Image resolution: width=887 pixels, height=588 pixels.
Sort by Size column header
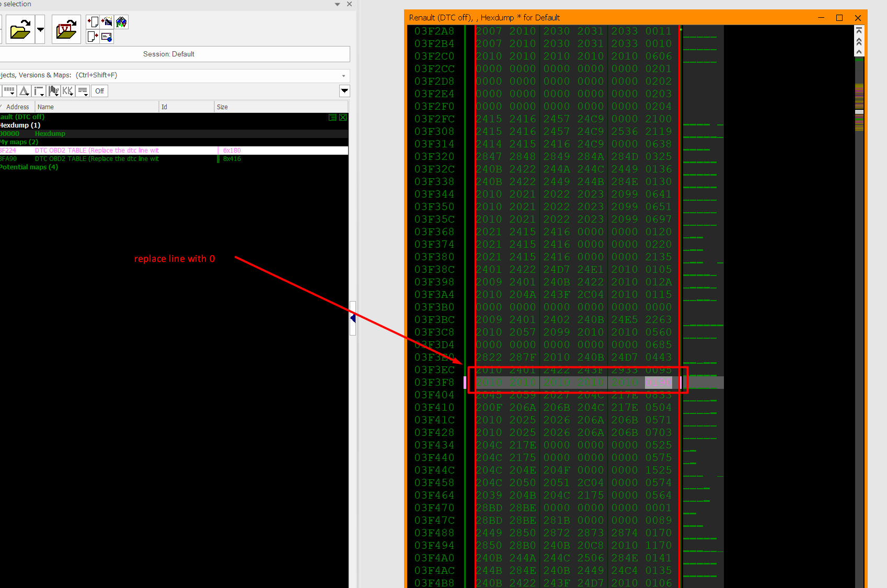click(x=281, y=107)
